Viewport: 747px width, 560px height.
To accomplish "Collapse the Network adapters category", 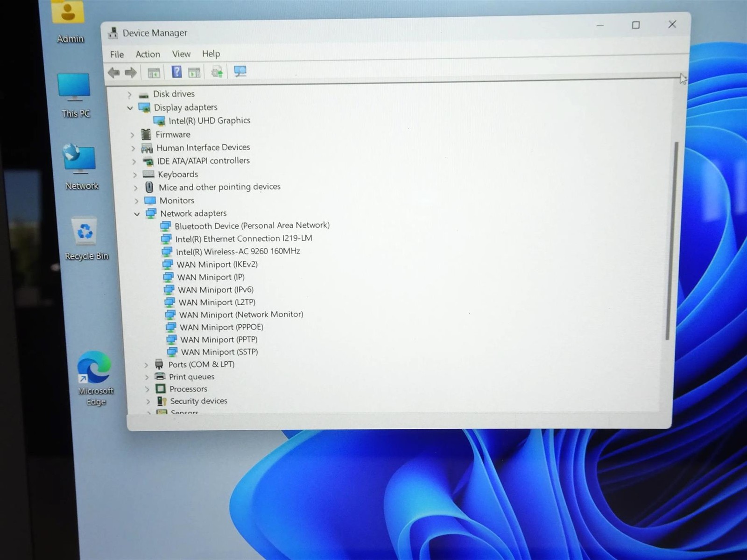I will [x=137, y=214].
